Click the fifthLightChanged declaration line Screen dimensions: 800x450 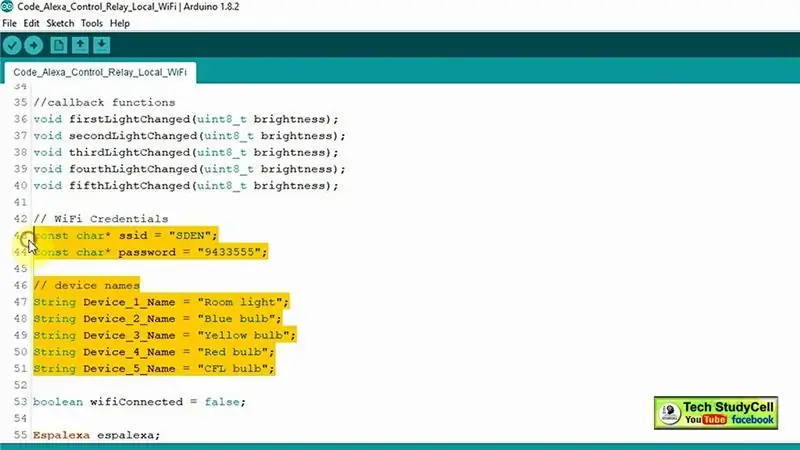(x=186, y=186)
